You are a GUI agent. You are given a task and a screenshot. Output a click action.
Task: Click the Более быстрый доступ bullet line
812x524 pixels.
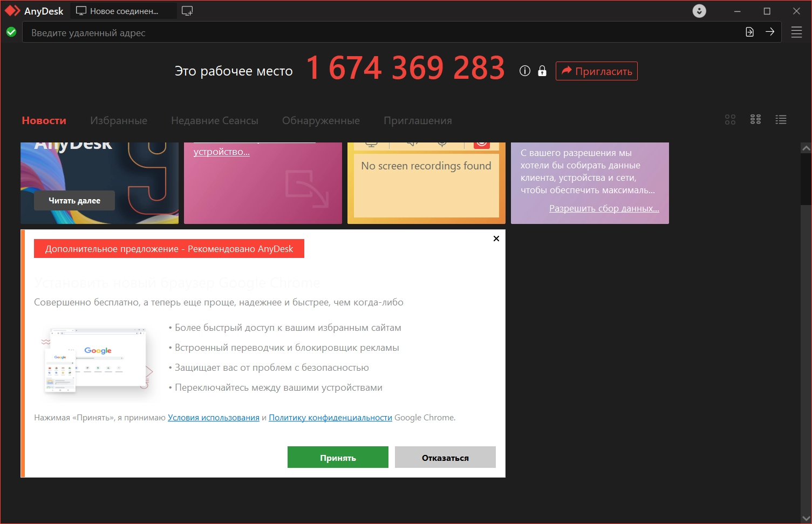tap(285, 328)
